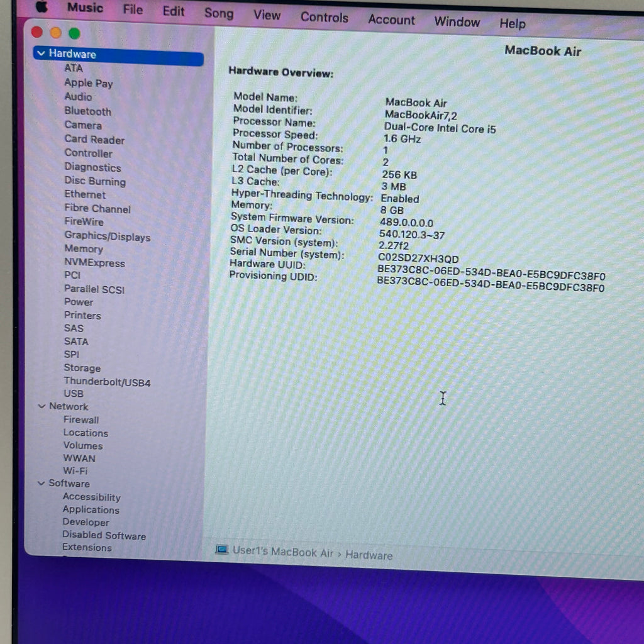The width and height of the screenshot is (644, 644).
Task: Open the Edit menu
Action: coord(174,11)
